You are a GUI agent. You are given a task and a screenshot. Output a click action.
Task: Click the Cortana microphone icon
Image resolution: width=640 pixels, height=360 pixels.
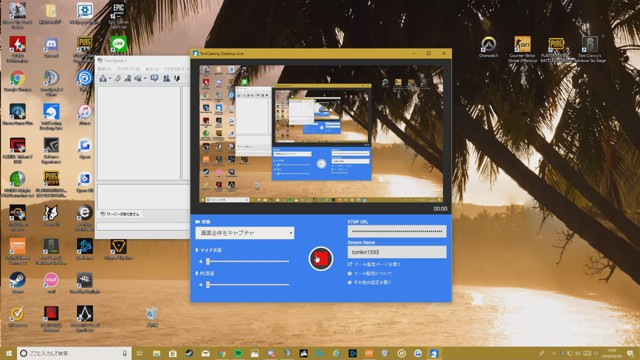pos(125,353)
